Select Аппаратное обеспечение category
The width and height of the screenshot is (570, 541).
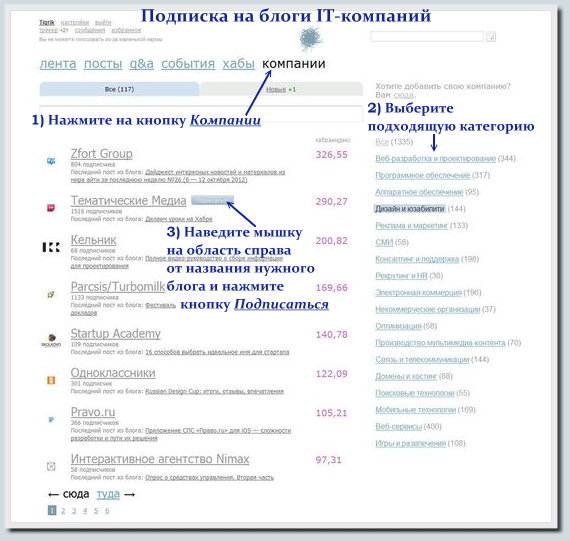point(419,192)
